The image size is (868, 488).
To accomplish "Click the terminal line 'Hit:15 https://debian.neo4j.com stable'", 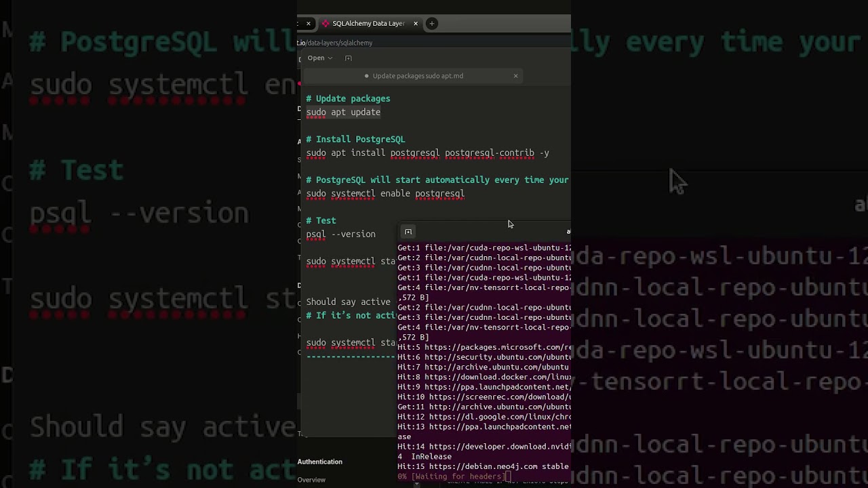I will [x=483, y=466].
